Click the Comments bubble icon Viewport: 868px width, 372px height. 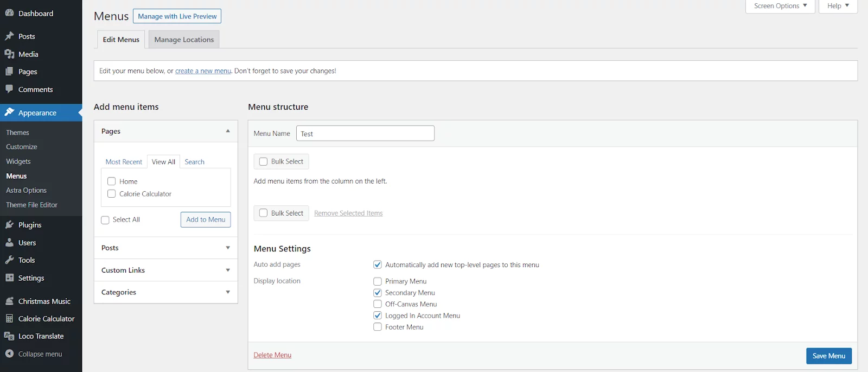click(9, 89)
